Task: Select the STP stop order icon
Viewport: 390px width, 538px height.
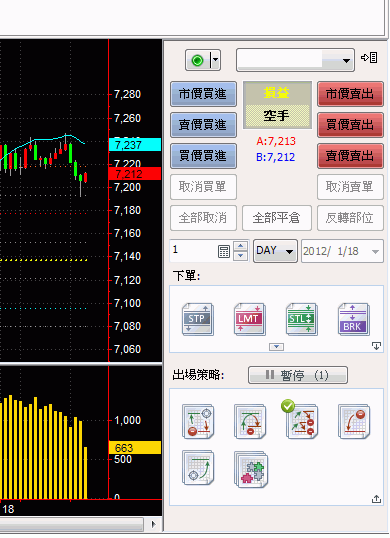Action: [198, 319]
